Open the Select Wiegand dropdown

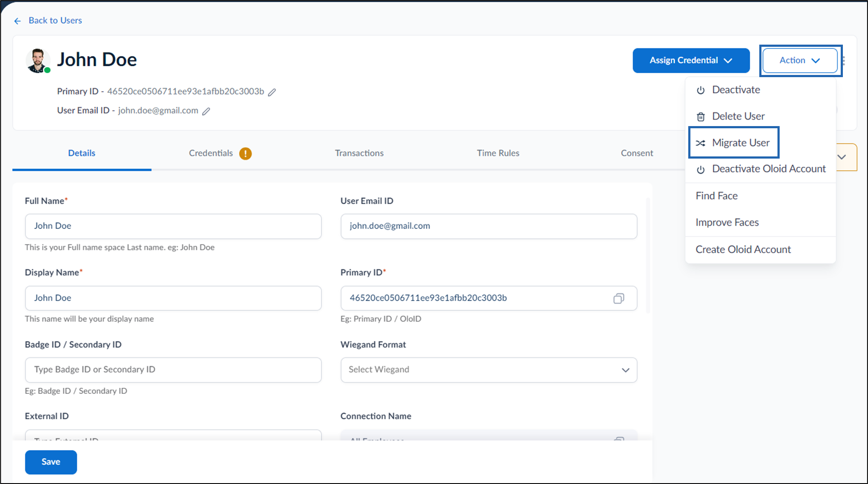489,370
